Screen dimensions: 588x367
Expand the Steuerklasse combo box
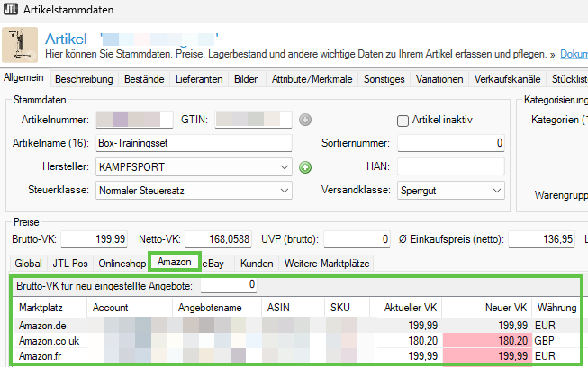(x=284, y=190)
